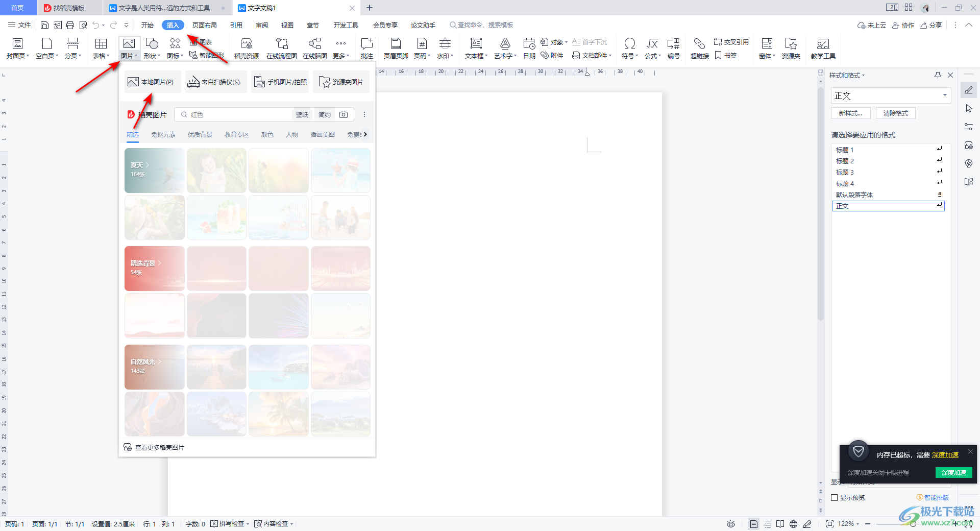Switch to web layout view in status bar

[793, 524]
